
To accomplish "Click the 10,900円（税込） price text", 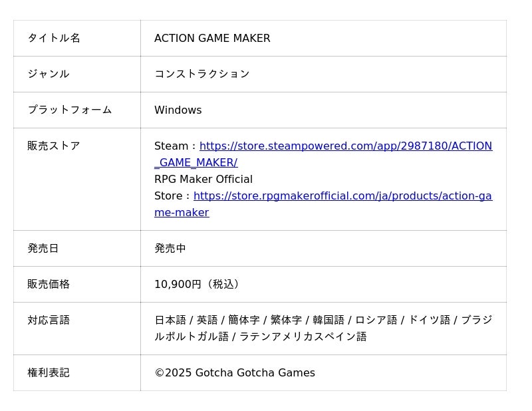I will (199, 285).
